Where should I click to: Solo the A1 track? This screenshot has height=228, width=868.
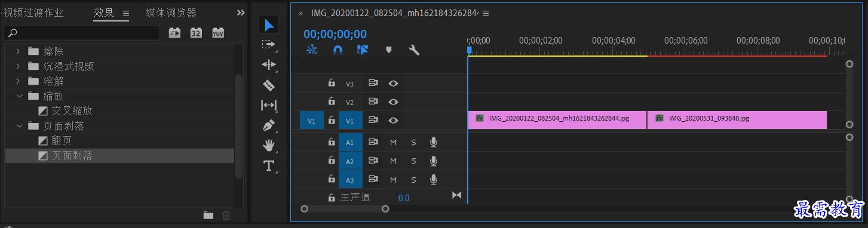click(413, 143)
